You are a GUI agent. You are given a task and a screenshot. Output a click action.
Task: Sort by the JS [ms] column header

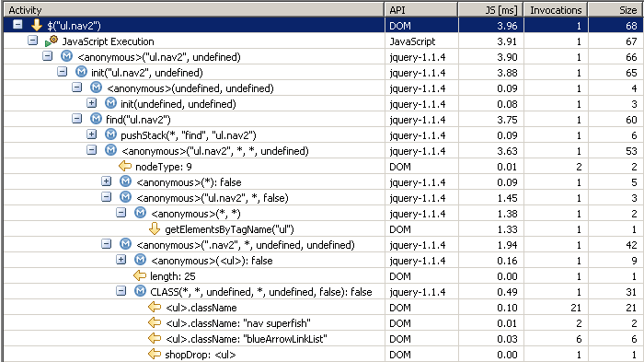click(490, 9)
